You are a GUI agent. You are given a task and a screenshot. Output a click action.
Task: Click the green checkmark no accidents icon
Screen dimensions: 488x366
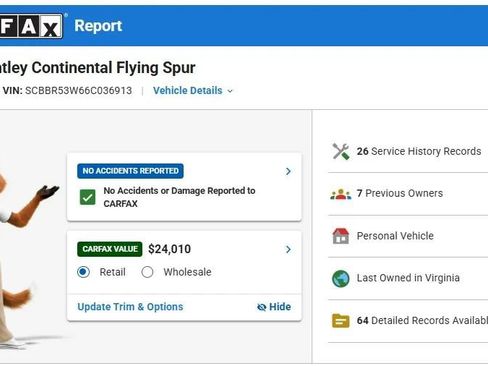(88, 197)
